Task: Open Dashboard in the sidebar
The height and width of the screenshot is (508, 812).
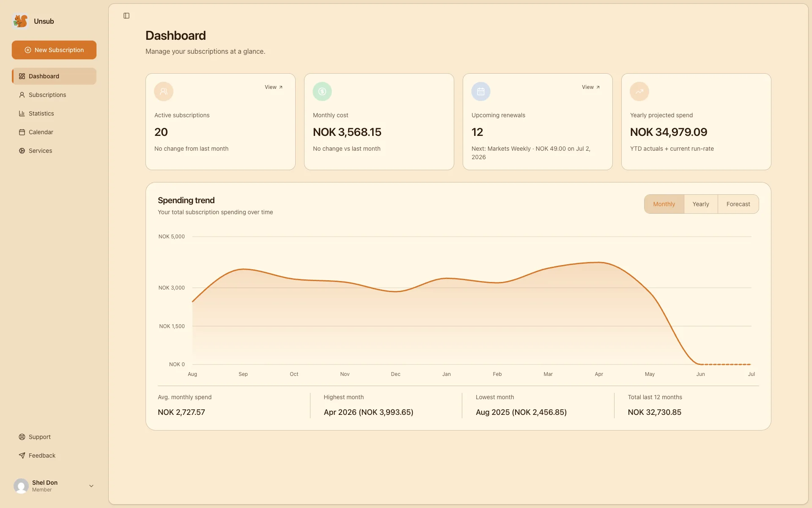Action: click(54, 76)
